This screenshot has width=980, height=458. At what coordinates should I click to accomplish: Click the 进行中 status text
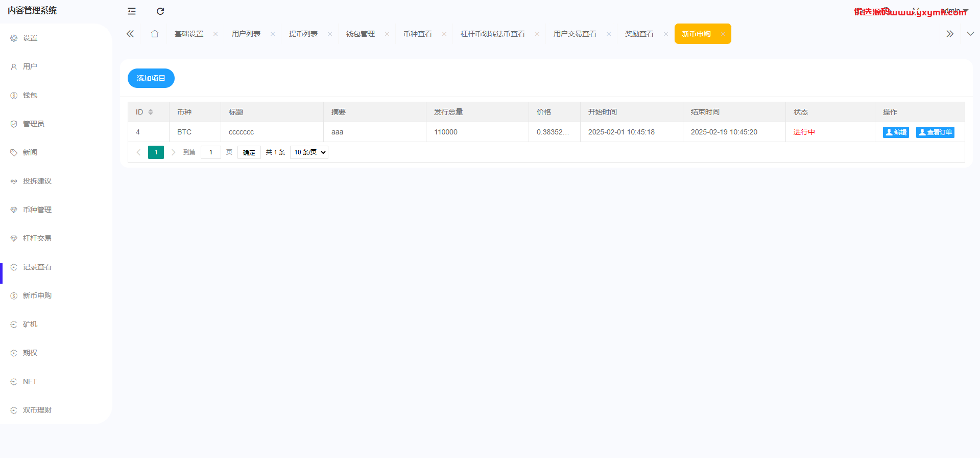click(804, 132)
